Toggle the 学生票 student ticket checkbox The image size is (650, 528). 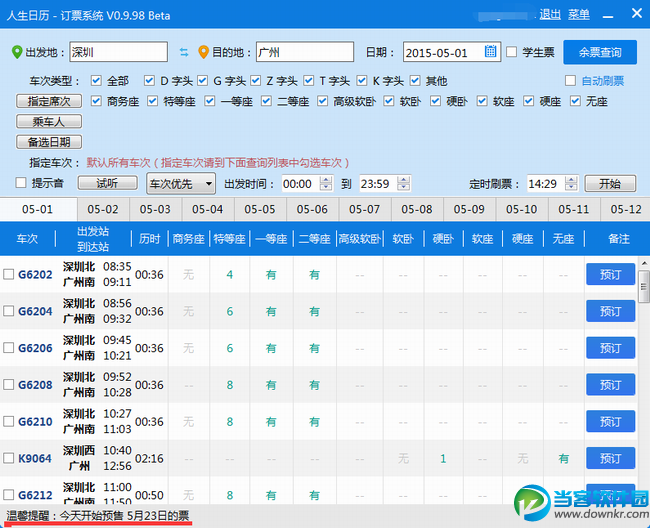tap(512, 52)
